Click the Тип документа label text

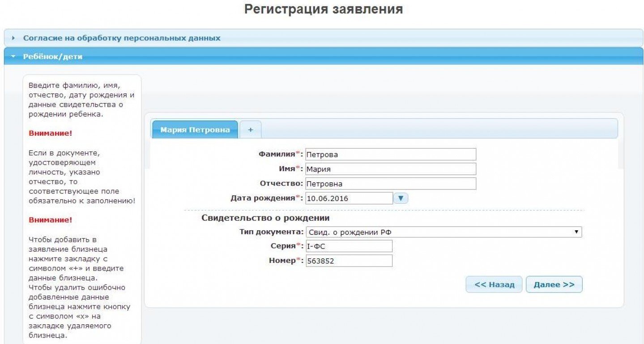click(272, 232)
